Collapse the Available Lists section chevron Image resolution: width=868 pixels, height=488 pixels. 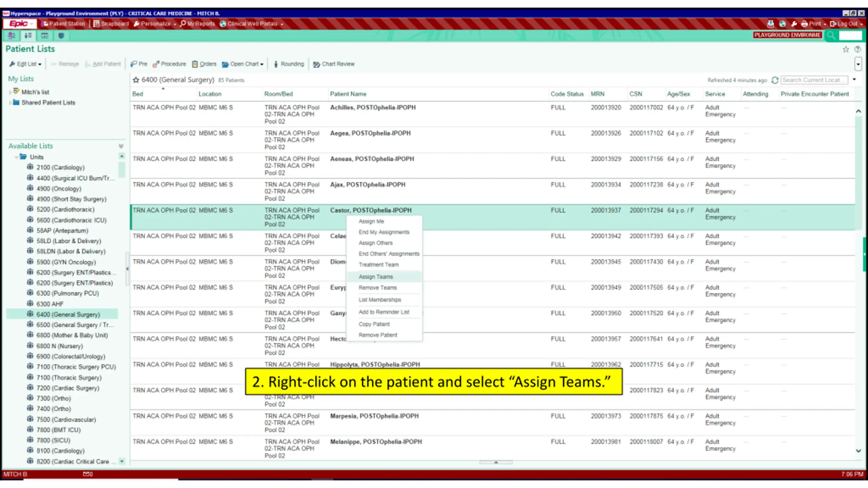coord(121,146)
